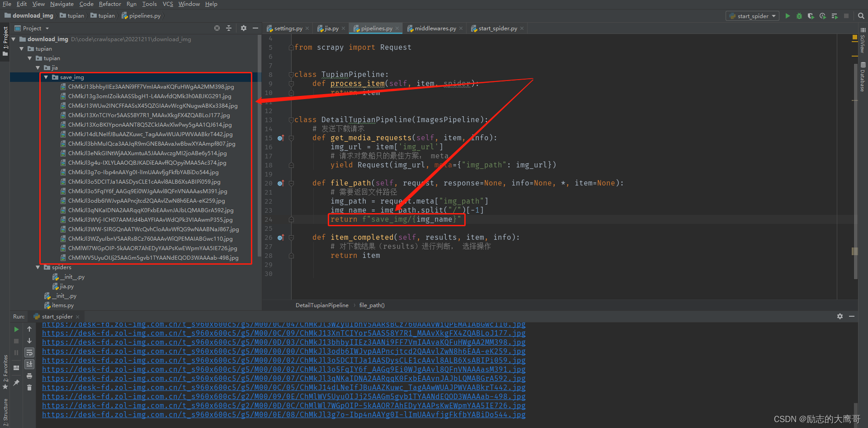Open Search Everywhere magnifier icon

(861, 16)
